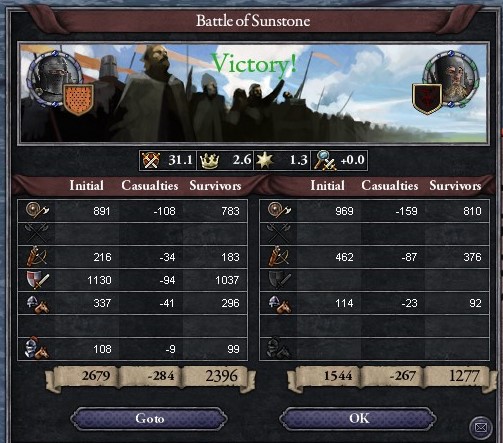Select the orange dotted coat of arms shield
This screenshot has height=443, width=503.
78,99
